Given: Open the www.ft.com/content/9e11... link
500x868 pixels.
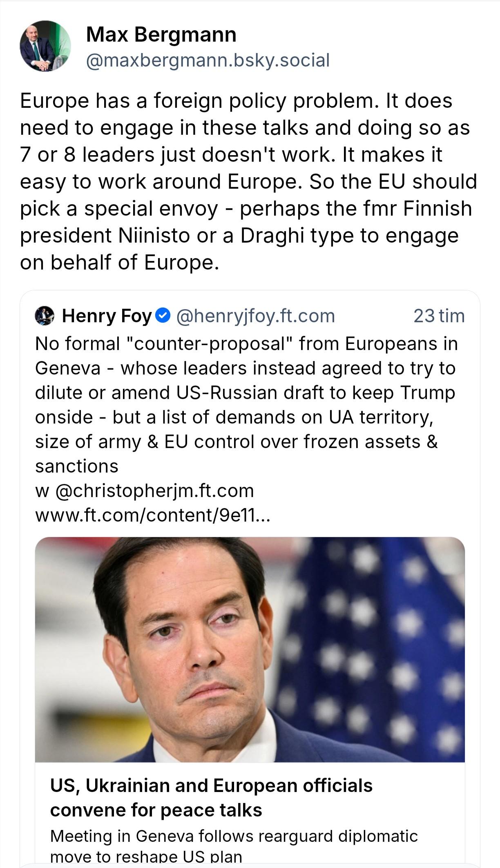Looking at the screenshot, I should tap(153, 515).
